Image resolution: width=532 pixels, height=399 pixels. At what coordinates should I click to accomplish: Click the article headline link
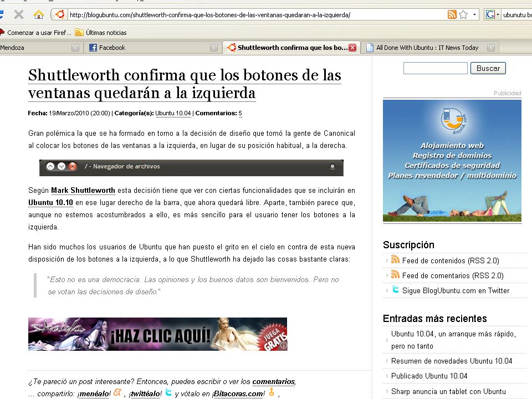click(x=185, y=84)
